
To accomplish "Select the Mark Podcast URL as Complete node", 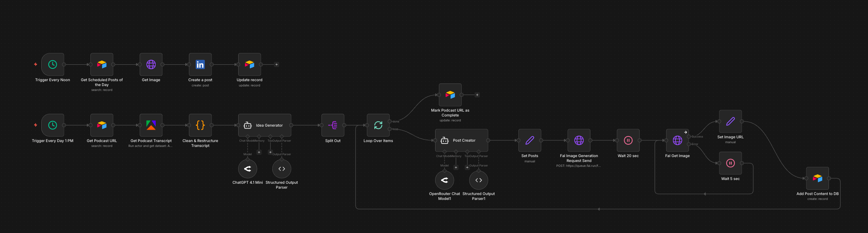I will click(x=450, y=95).
